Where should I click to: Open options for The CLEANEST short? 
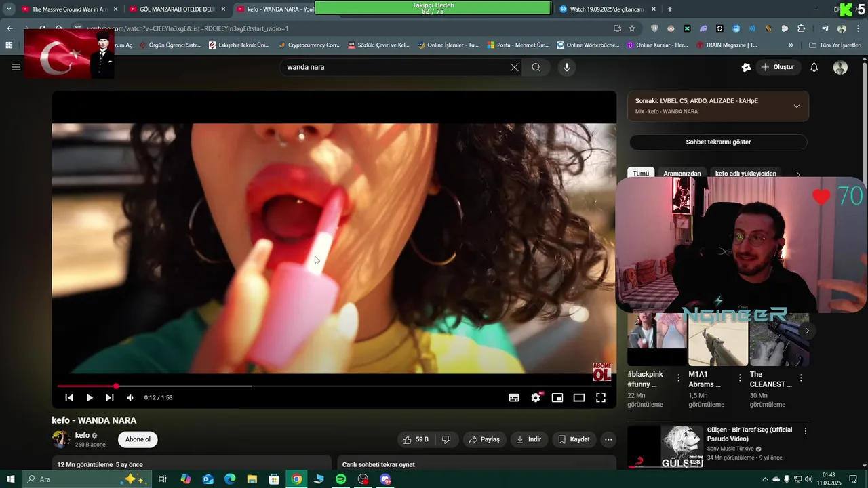[801, 378]
